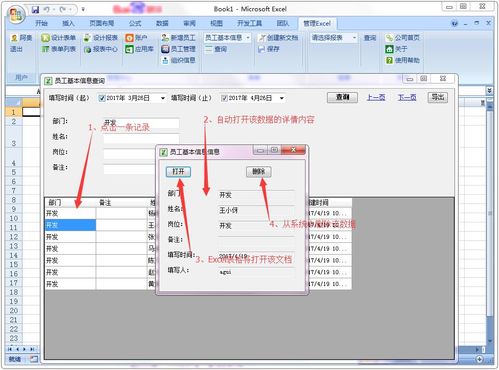Click the 设计表单 ribbon icon

[x=45, y=38]
